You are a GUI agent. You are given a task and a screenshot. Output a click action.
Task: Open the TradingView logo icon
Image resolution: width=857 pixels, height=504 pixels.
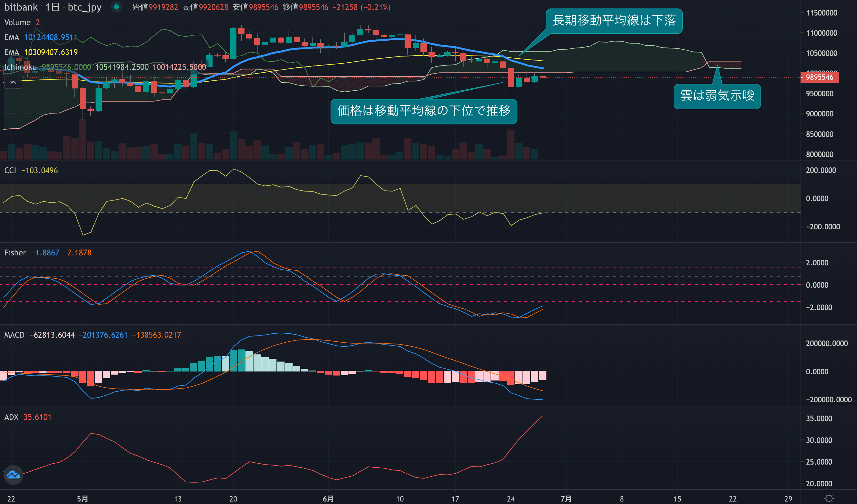(x=13, y=475)
